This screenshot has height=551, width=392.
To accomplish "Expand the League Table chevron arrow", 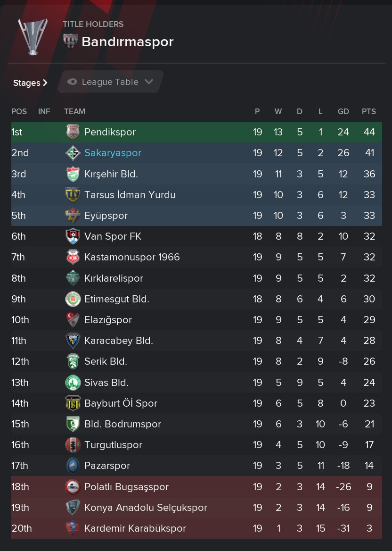I will coord(149,82).
